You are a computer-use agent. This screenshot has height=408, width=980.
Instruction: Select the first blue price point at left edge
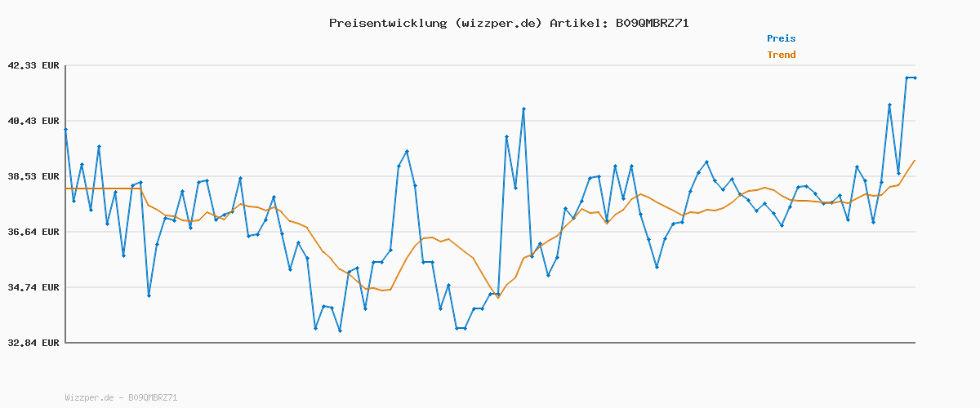(x=65, y=129)
